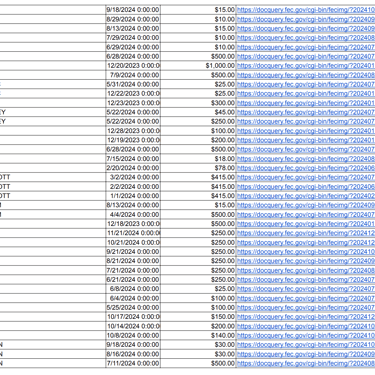Viewport: 375px width, 375px height.
Task: Select the $10.00 amount in the 8/29/2024 row
Action: tap(198, 19)
